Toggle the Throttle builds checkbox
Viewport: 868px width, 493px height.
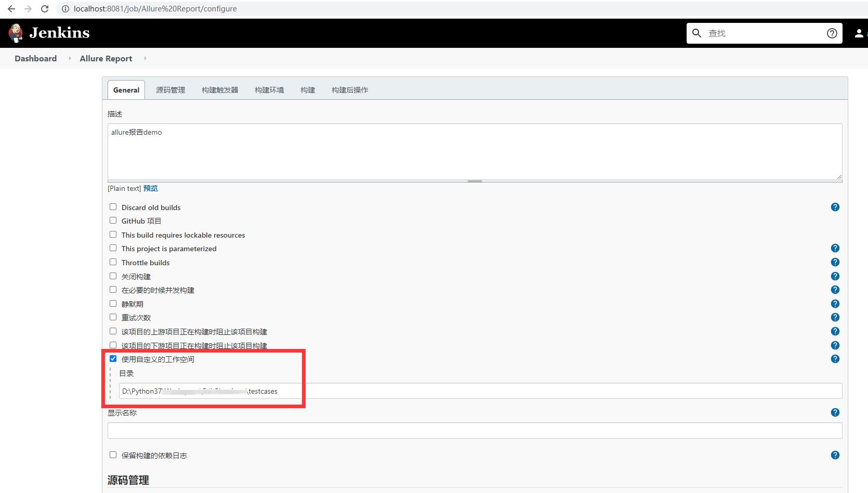113,262
